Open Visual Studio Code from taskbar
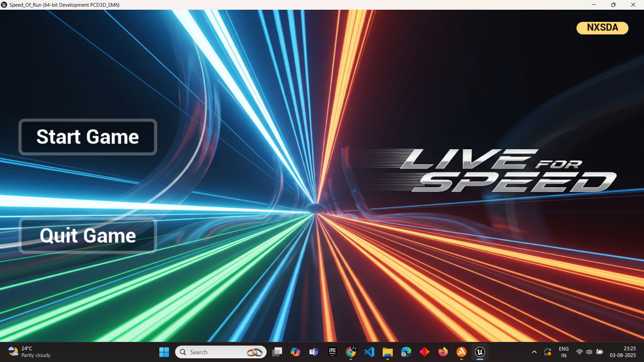This screenshot has width=644, height=362. [x=369, y=352]
